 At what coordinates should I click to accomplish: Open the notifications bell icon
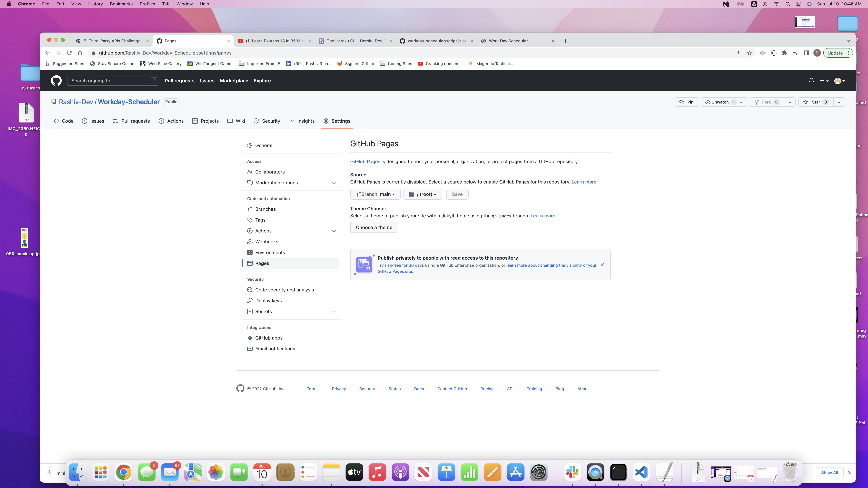(811, 81)
